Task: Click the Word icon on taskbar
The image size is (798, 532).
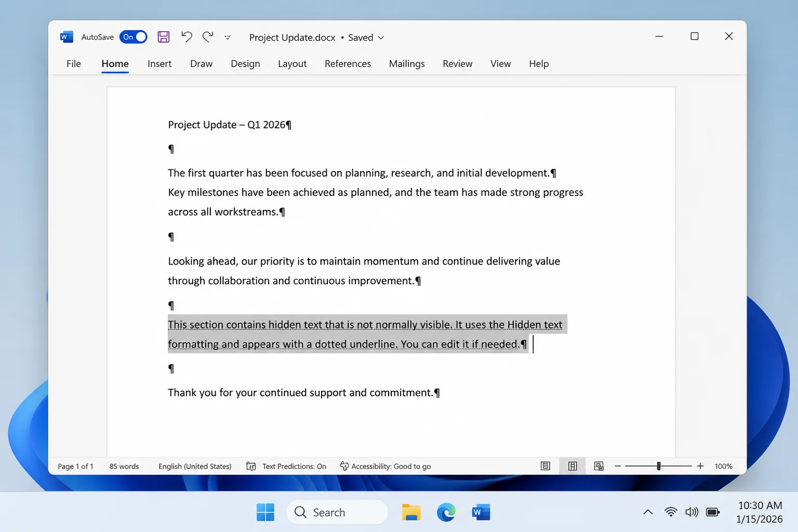Action: [x=481, y=512]
